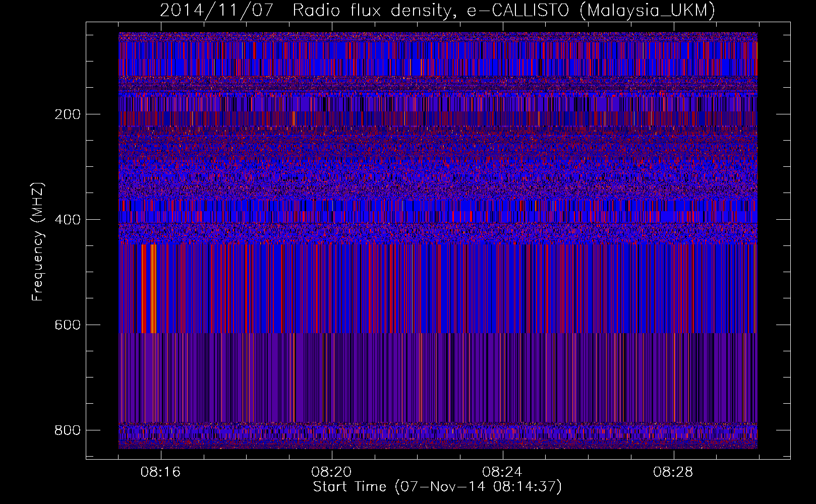Click the 200 frequency tick label
The image size is (816, 504).
tap(68, 114)
